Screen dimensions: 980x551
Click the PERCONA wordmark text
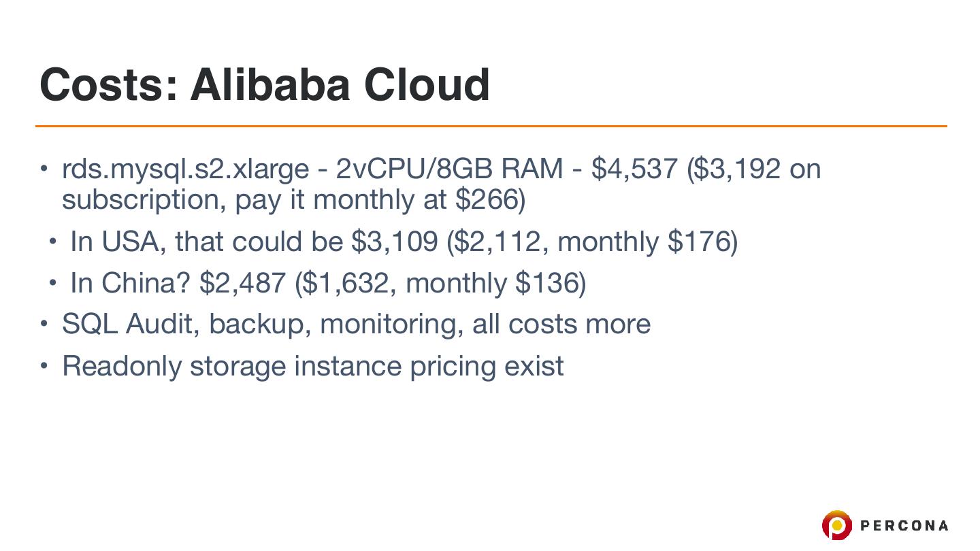[904, 526]
